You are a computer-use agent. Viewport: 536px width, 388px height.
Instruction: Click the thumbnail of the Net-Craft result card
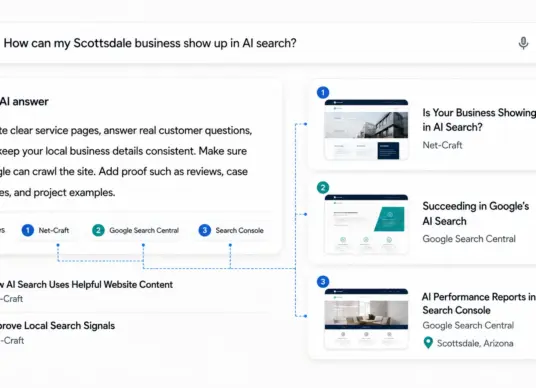click(x=366, y=130)
